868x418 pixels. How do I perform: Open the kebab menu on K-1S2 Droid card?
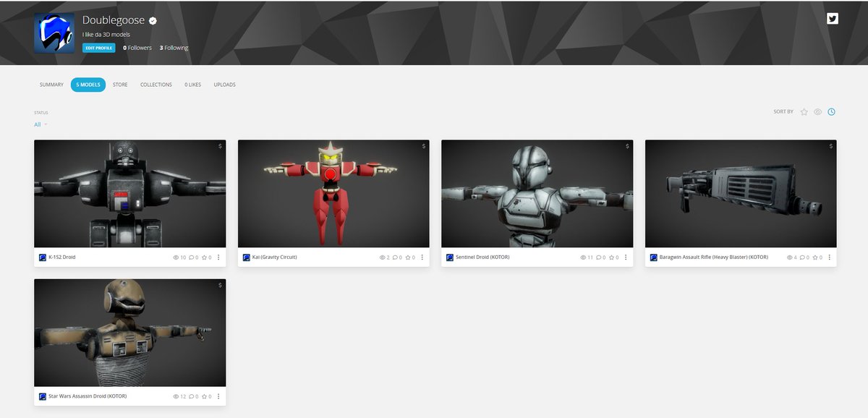coord(218,257)
